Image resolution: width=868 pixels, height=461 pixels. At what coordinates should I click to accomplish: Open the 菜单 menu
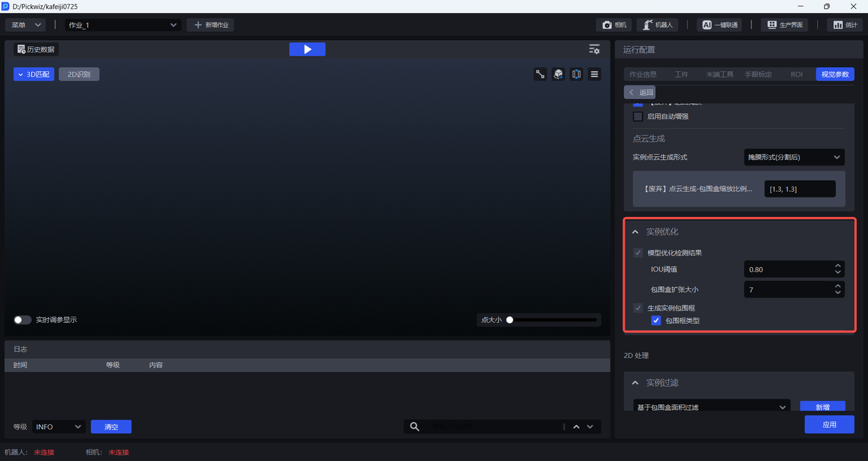coord(25,25)
